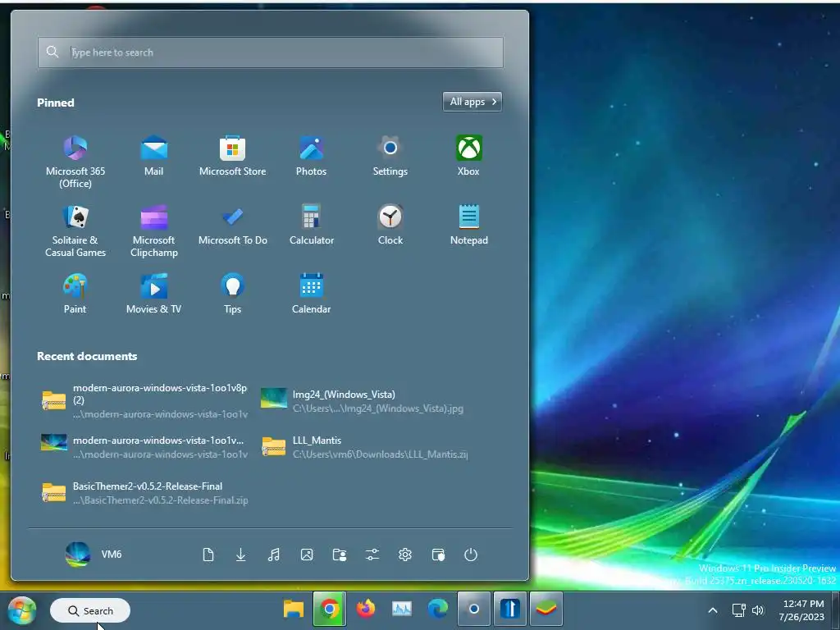Open the Downloads folder shortcut icon
Image resolution: width=840 pixels, height=630 pixels.
[241, 555]
